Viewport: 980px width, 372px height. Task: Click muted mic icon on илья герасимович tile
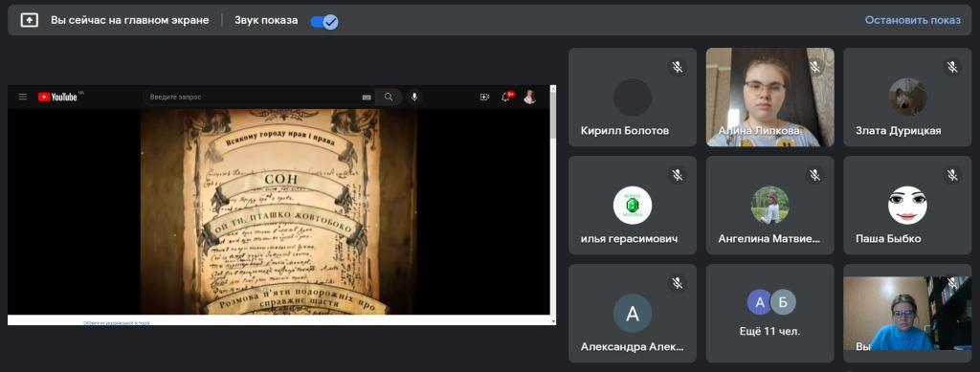[x=677, y=175]
